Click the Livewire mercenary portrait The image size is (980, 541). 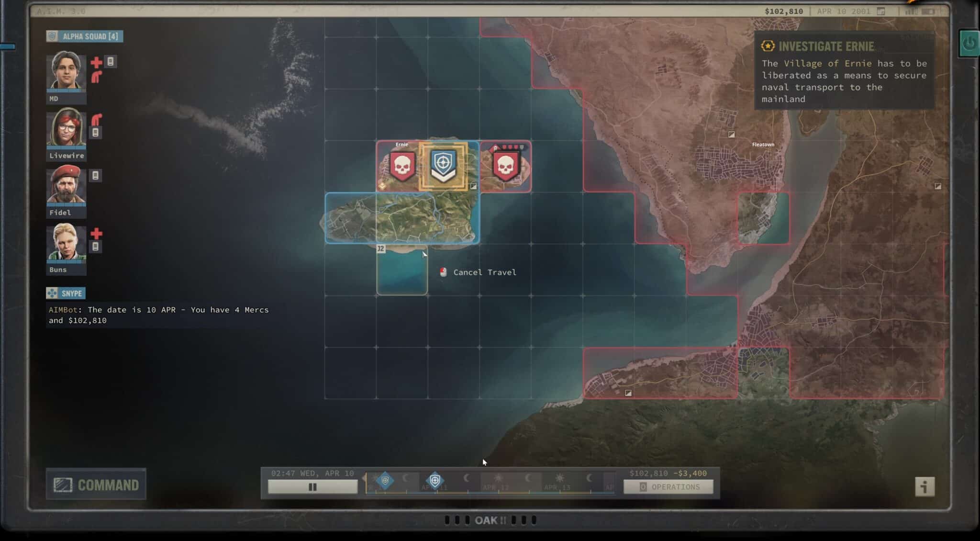click(67, 131)
